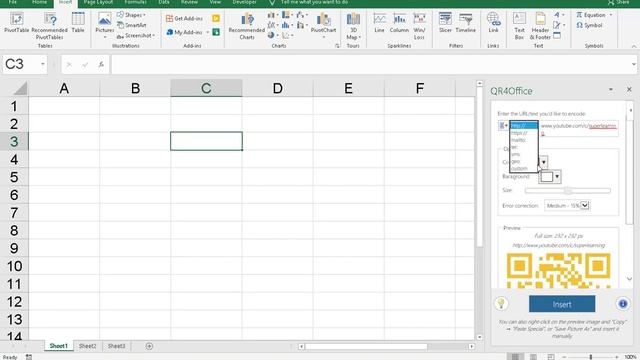640x360 pixels.
Task: Insert a Timeline filter
Action: tap(465, 23)
